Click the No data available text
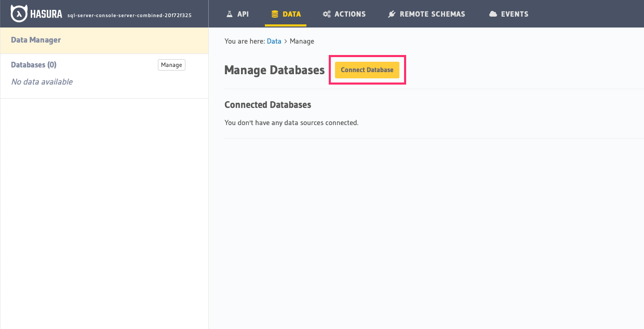Image resolution: width=644 pixels, height=329 pixels. [42, 81]
